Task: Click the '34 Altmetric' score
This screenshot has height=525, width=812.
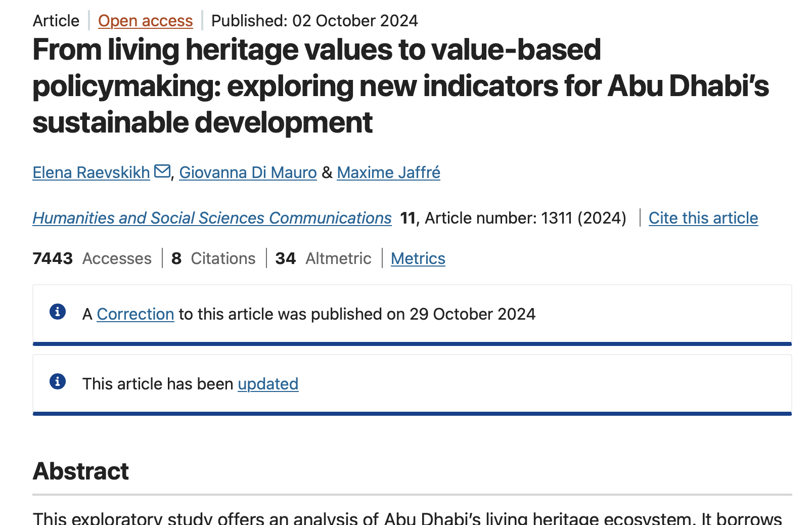Action: pos(323,258)
